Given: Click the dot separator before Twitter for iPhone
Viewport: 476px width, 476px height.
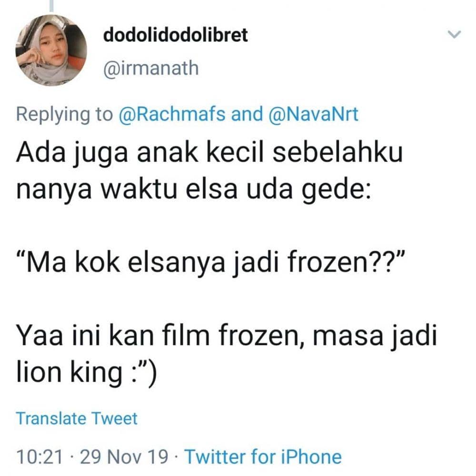Looking at the screenshot, I should [x=176, y=456].
